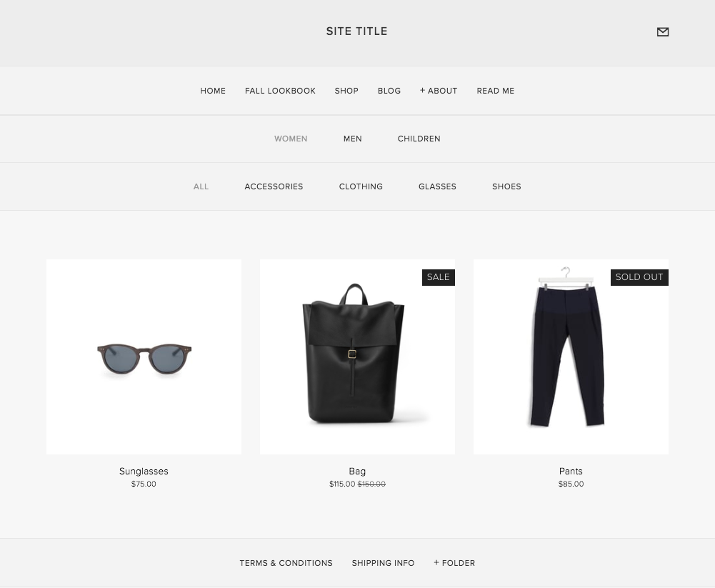Expand the + About folder menu
715x588 pixels.
click(x=439, y=91)
